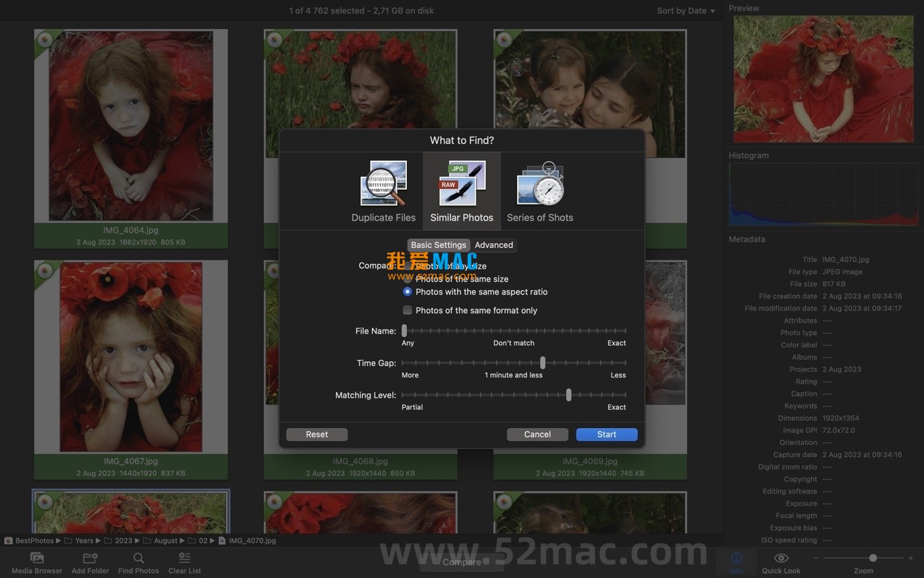
Task: Adjust the Matching Level slider toward Partial
Action: (569, 395)
